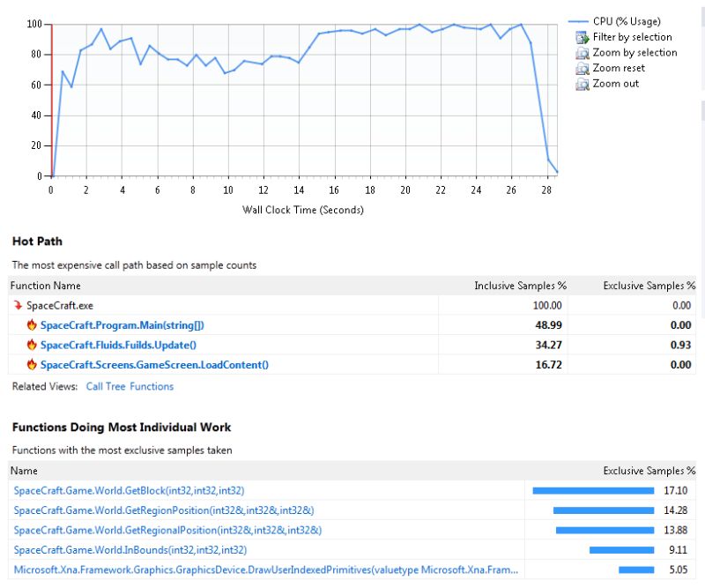
Task: Select the Zoom by selection link
Action: click(634, 53)
